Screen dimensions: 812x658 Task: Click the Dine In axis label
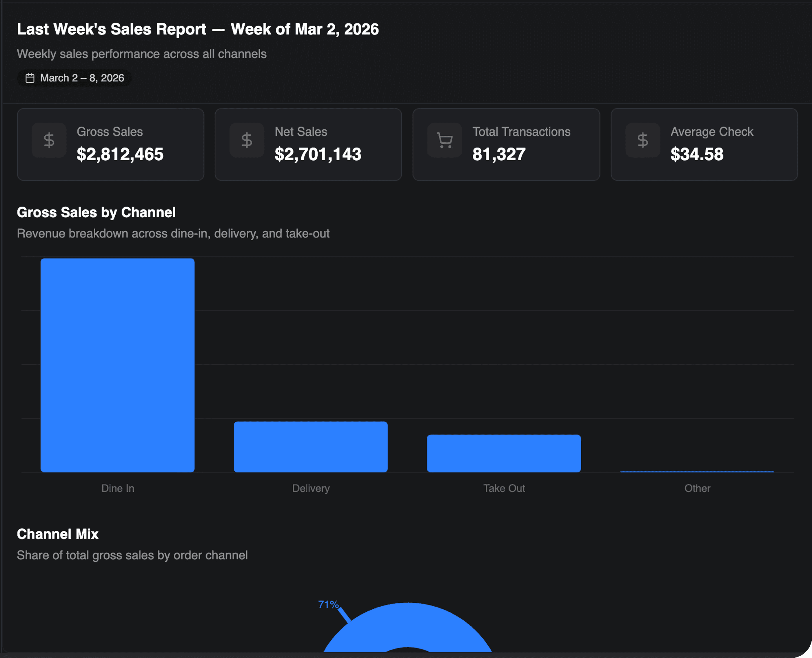pyautogui.click(x=117, y=488)
